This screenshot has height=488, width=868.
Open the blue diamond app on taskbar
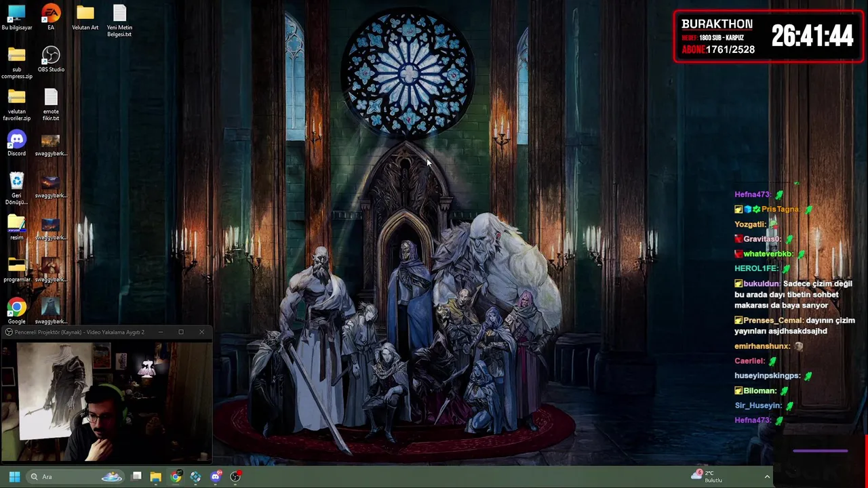pos(195,476)
